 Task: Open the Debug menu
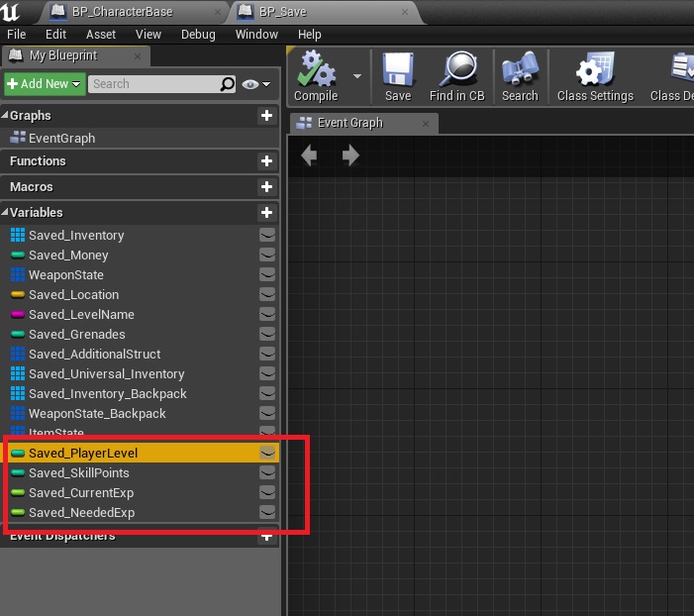198,34
